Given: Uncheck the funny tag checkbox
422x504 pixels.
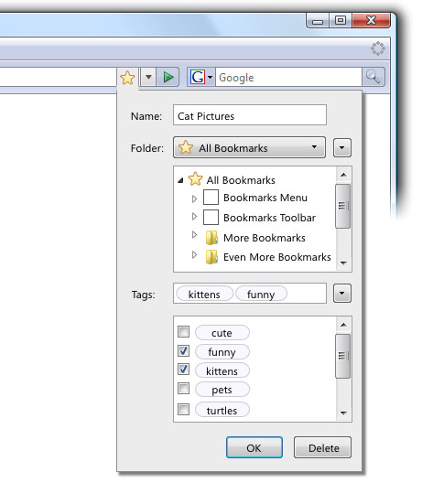Looking at the screenshot, I should [x=183, y=350].
